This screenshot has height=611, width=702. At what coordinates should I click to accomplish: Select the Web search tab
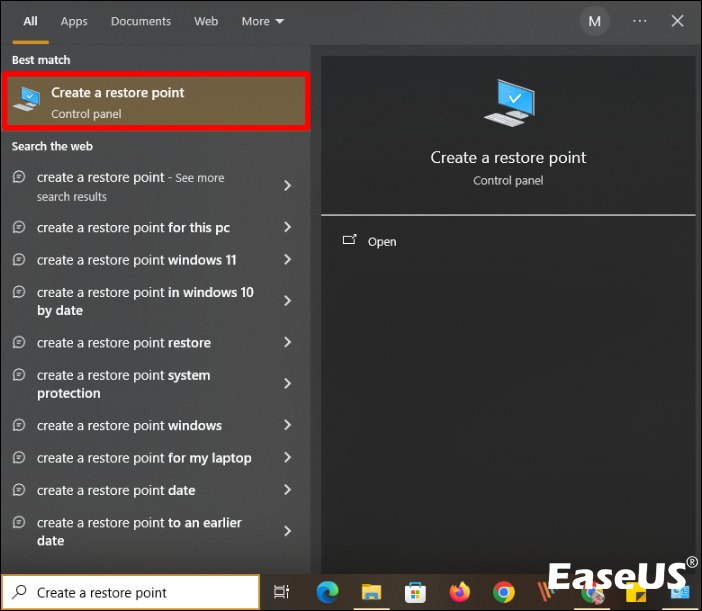pos(206,21)
